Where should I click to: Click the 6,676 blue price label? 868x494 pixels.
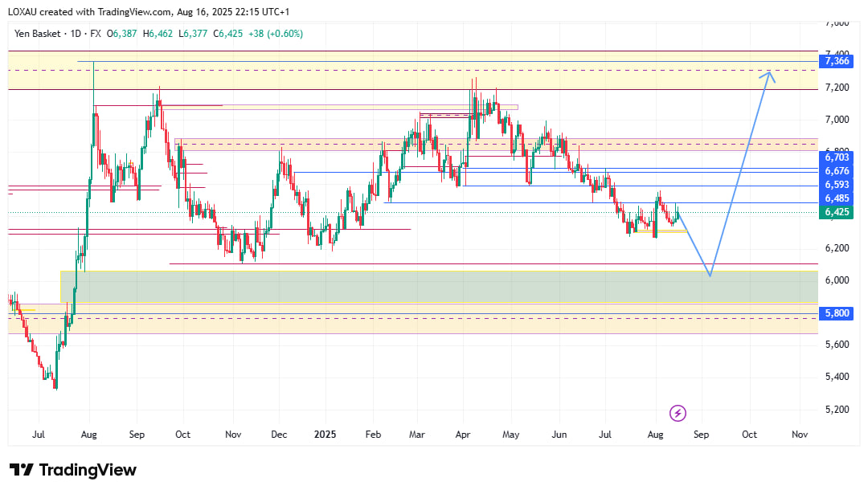(x=837, y=171)
